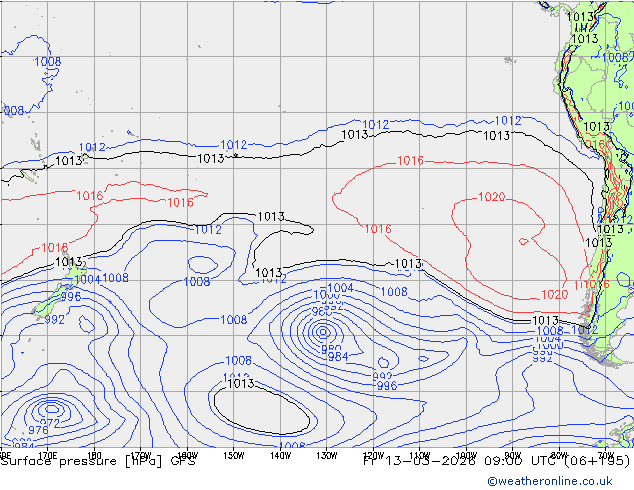Select the 170E longitude axis label
Viewport: 634px width, 490px height.
[47, 456]
